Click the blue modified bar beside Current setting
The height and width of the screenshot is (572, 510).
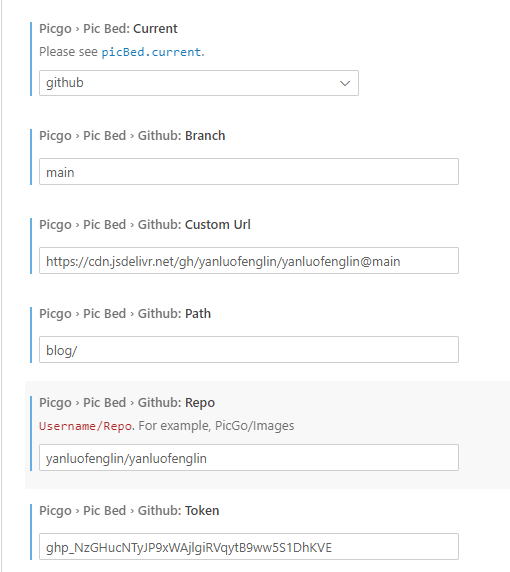coord(31,59)
